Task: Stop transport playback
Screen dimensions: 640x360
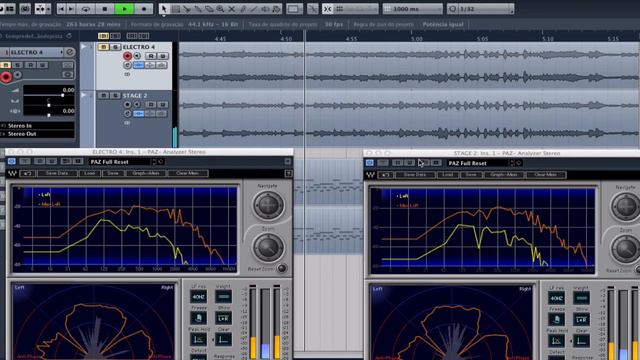Action: 105,9
